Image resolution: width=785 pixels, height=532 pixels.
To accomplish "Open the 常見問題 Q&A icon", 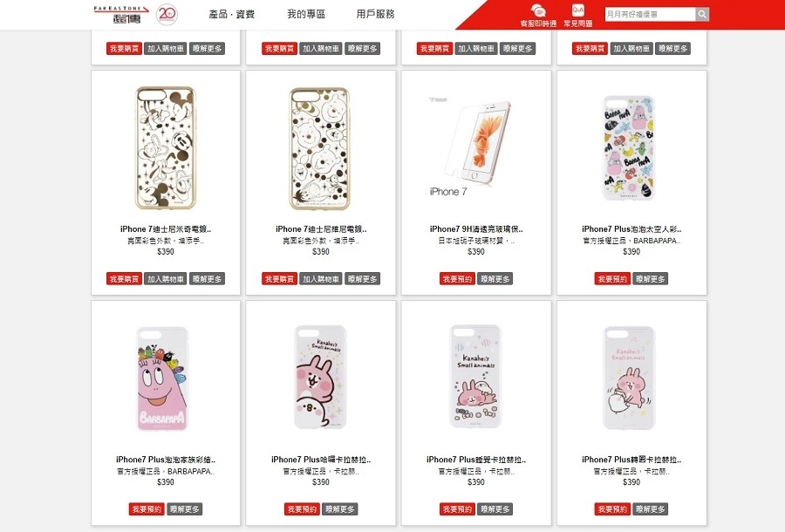I will point(577,15).
